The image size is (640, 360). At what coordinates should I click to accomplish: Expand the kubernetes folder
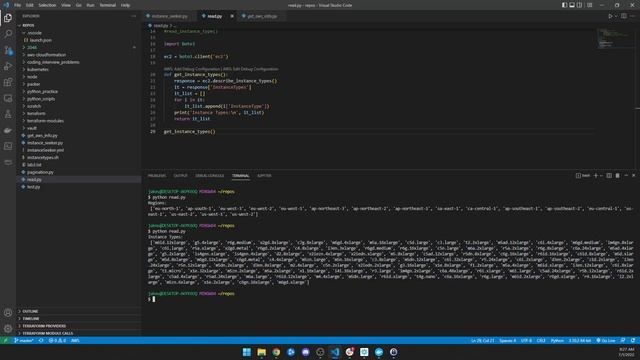coord(78,69)
